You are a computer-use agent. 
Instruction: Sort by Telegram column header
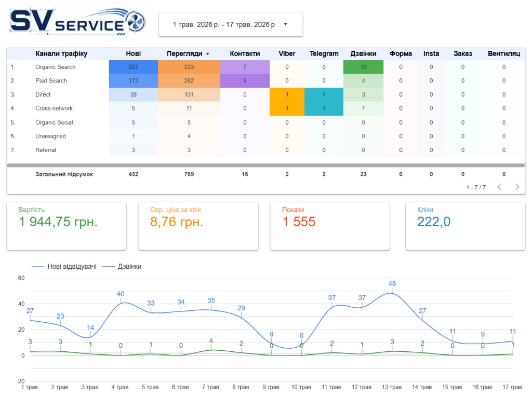324,53
